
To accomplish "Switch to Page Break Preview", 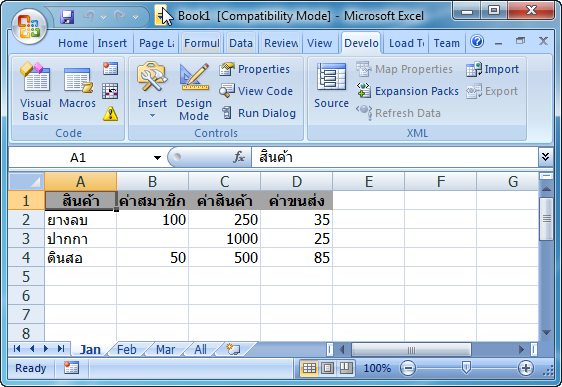I will click(346, 368).
